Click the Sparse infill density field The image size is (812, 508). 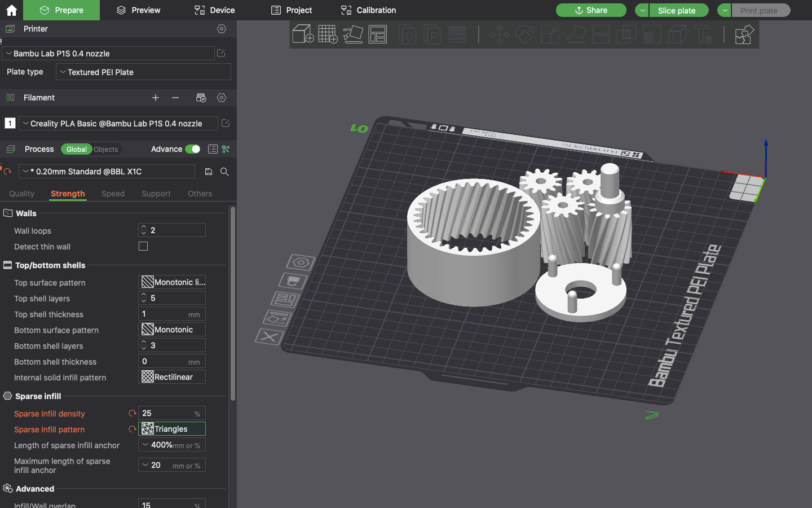point(172,413)
